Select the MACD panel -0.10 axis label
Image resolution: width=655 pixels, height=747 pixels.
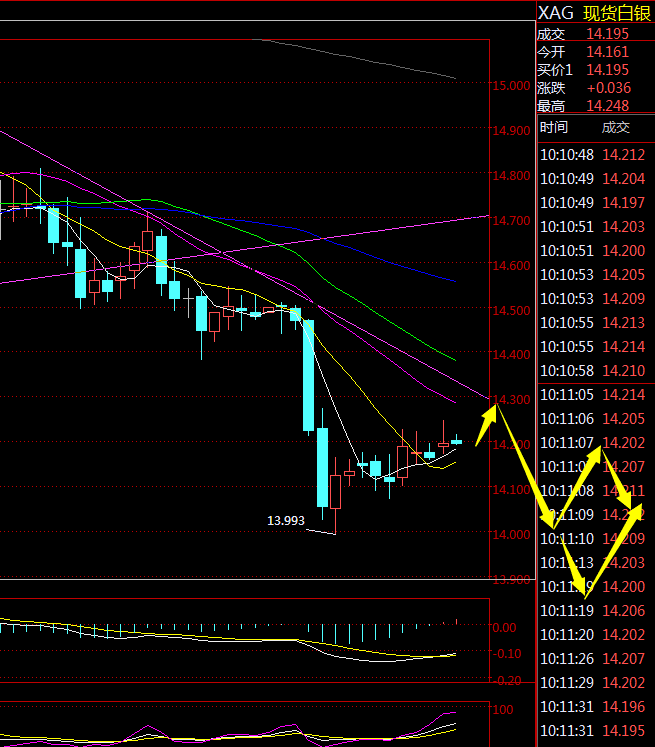(x=505, y=654)
